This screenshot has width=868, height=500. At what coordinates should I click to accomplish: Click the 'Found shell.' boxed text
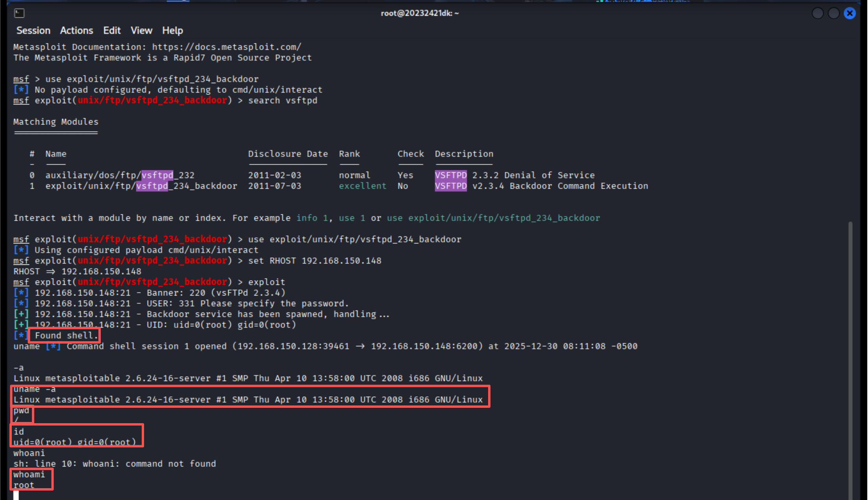[66, 336]
